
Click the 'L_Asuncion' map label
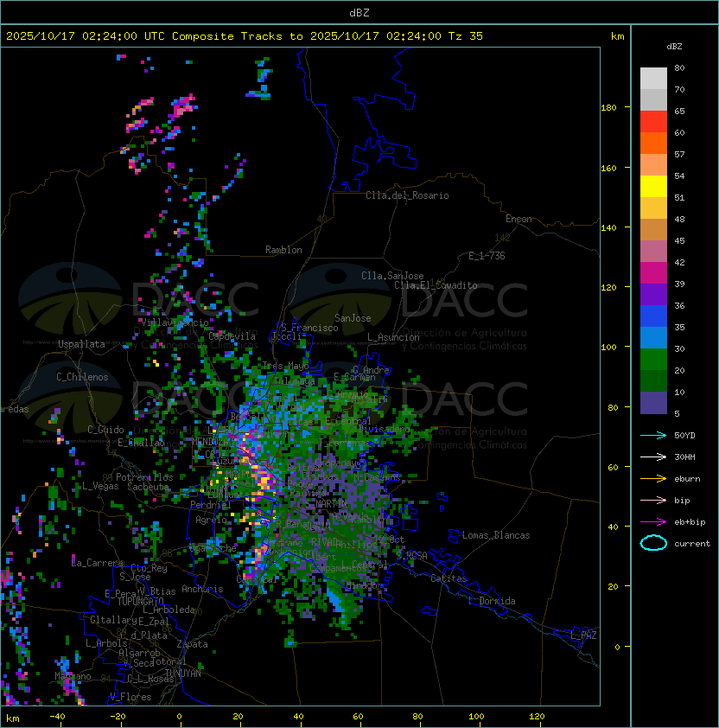click(393, 337)
